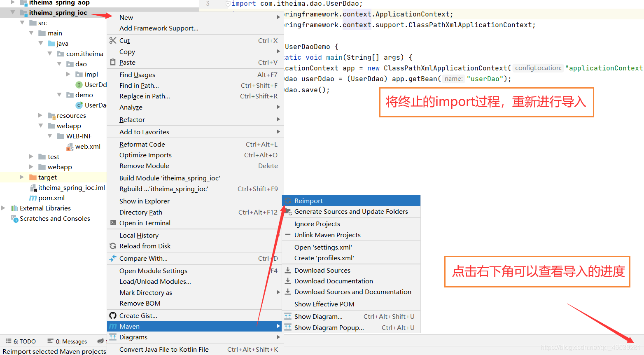
Task: Choose Add Framework Support
Action: (194, 28)
